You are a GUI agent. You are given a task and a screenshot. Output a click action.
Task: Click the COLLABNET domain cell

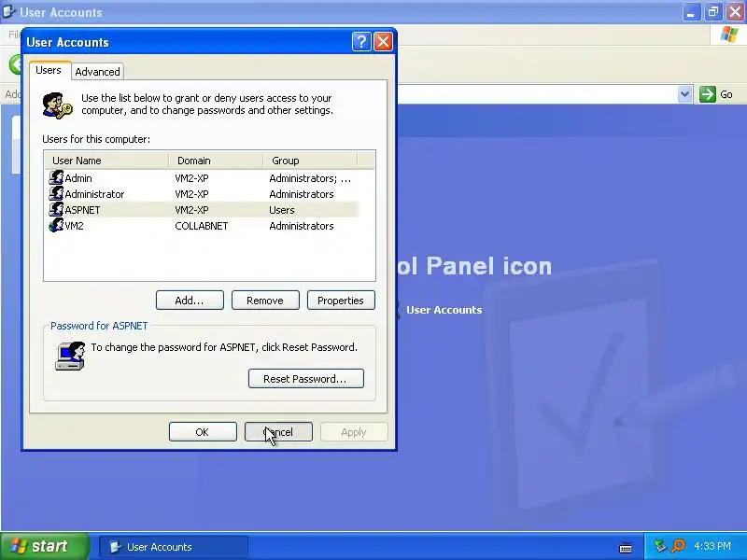pyautogui.click(x=202, y=226)
